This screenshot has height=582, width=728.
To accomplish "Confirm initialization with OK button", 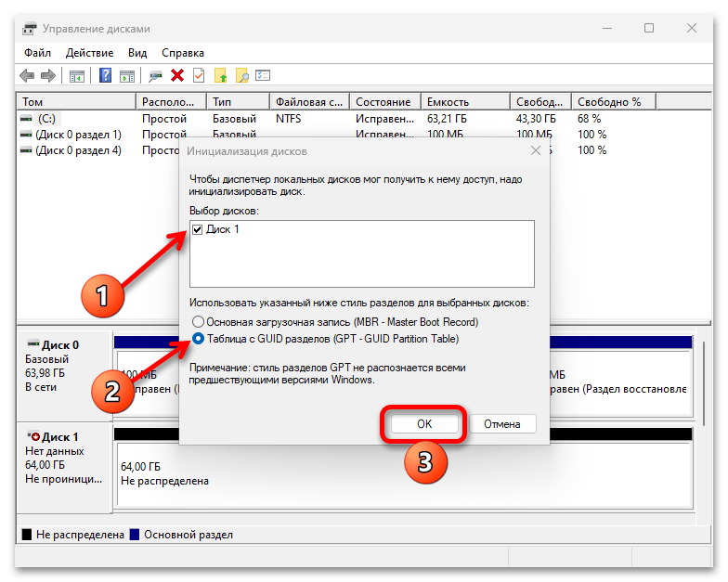I will [424, 423].
